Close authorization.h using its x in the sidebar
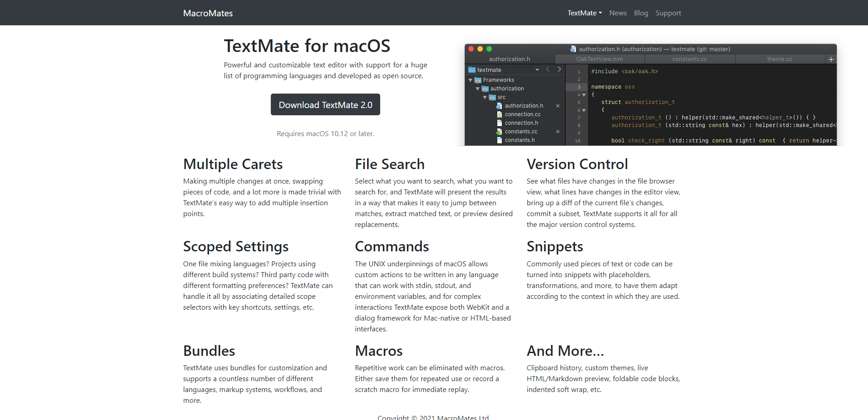Screen dimensions: 868x420 click(x=558, y=106)
